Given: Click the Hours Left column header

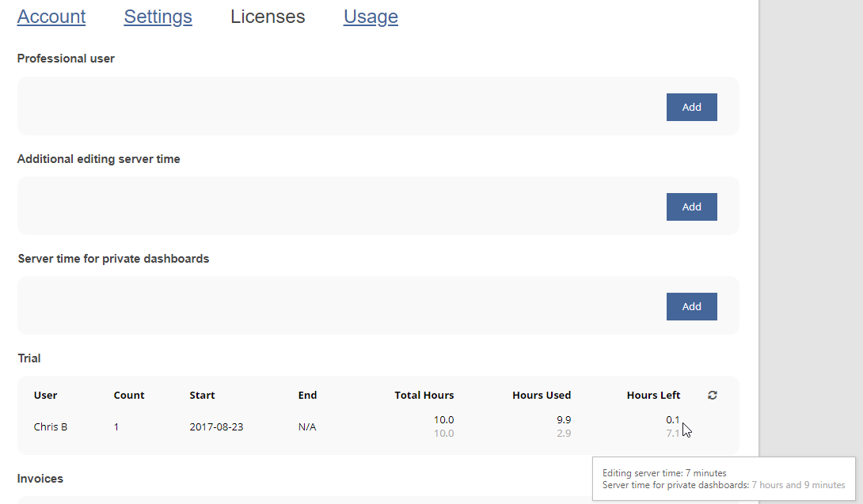Looking at the screenshot, I should click(x=653, y=396).
